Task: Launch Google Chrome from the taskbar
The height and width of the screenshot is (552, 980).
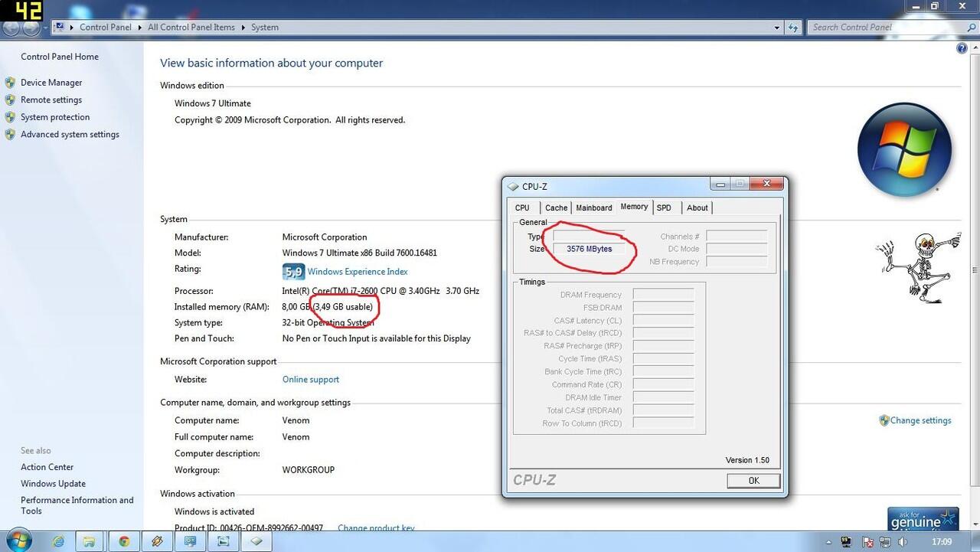Action: point(123,541)
